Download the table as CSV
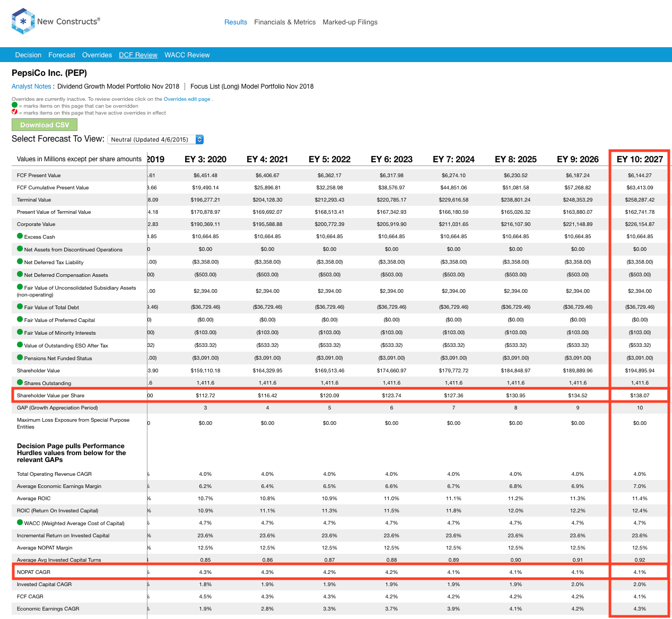Screen dimensions: 672x619 [x=45, y=125]
